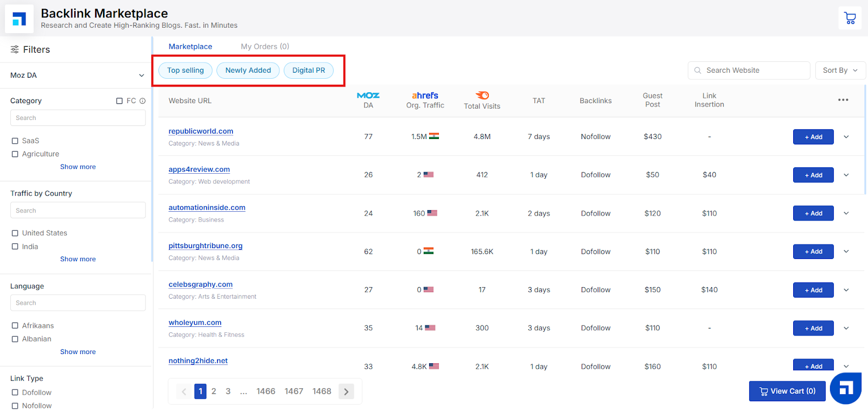Viewport: 868px width, 410px height.
Task: Add wholeyum.com to cart
Action: [813, 328]
